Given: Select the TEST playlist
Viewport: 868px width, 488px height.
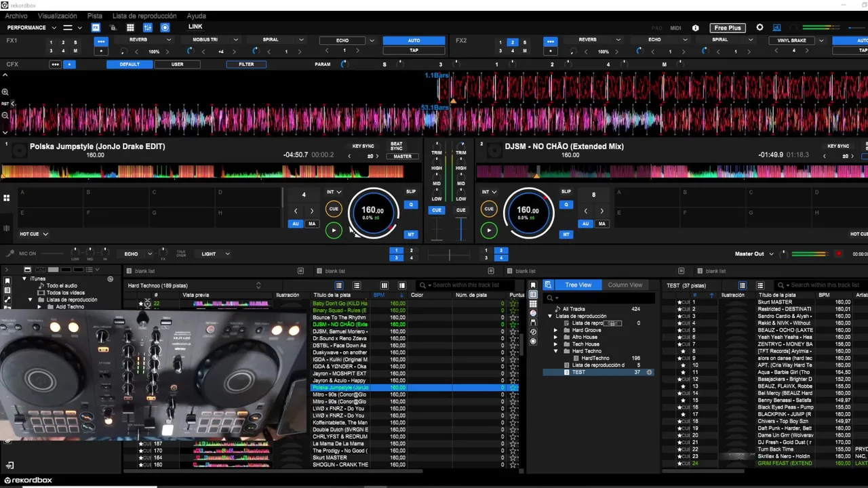Looking at the screenshot, I should [x=578, y=372].
